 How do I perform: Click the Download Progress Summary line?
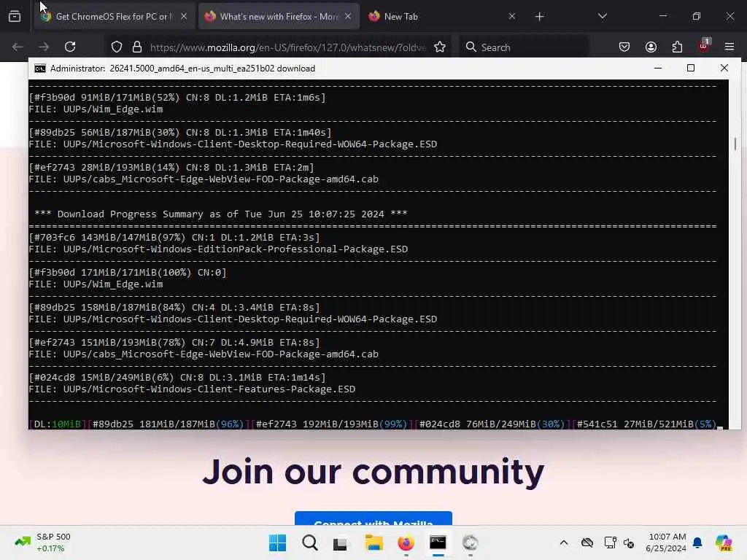(x=220, y=214)
